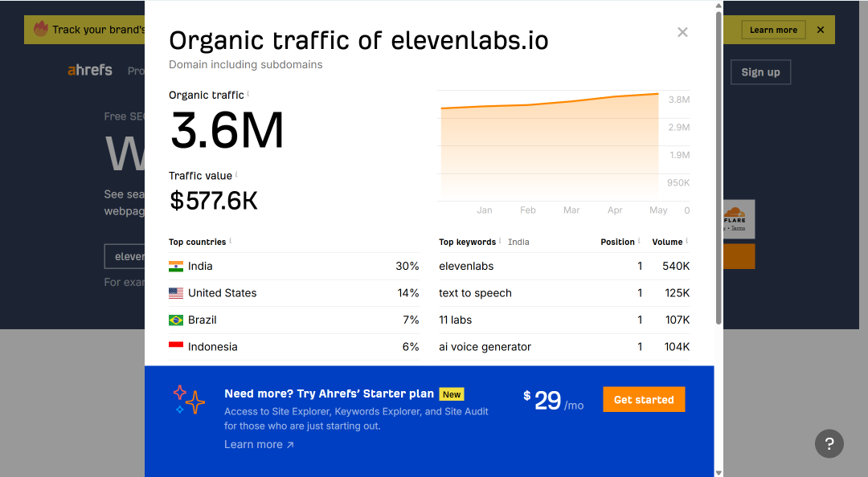The image size is (868, 477).
Task: Click the 125K volume value
Action: click(x=677, y=293)
